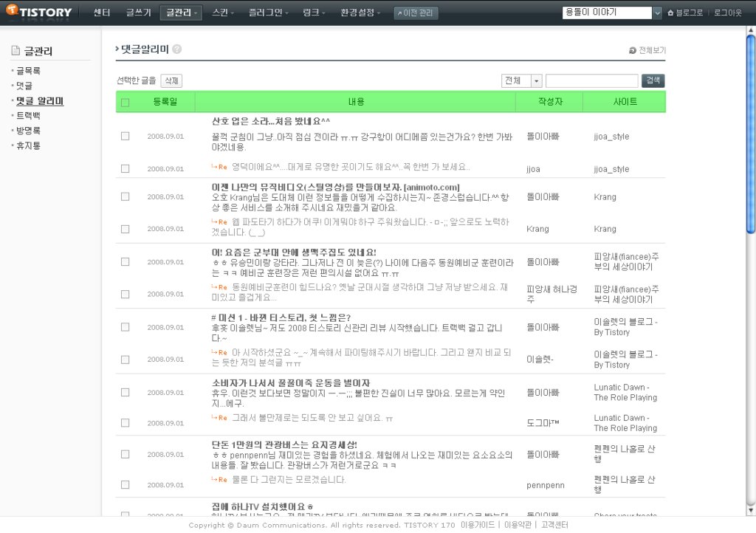The height and width of the screenshot is (533, 756).
Task: Click the 등록일 column header
Action: tap(165, 102)
